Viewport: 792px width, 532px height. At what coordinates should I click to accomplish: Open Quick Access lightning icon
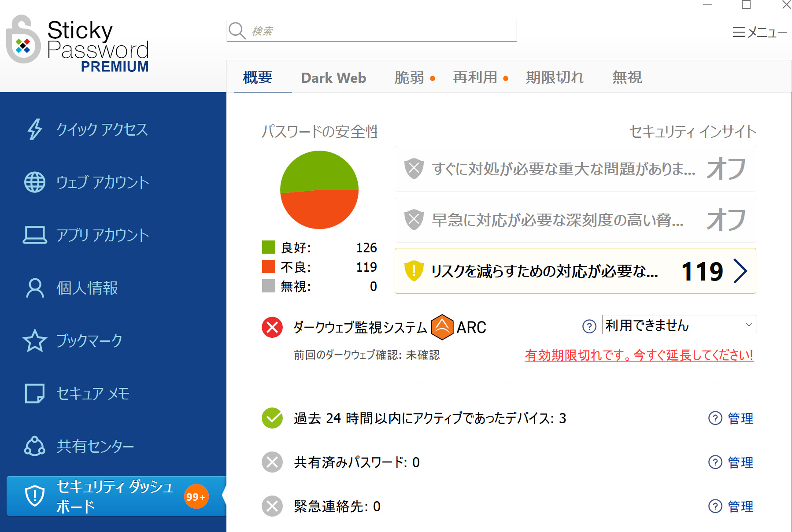click(x=35, y=129)
